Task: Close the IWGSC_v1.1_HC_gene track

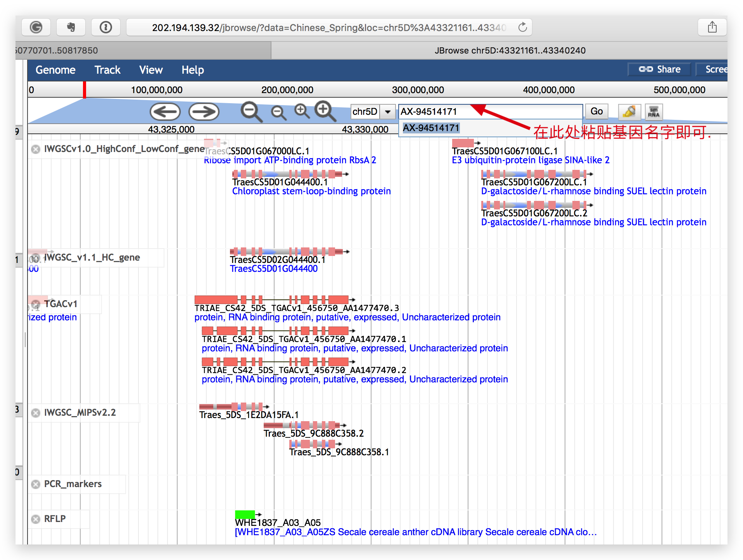Action: [x=35, y=258]
